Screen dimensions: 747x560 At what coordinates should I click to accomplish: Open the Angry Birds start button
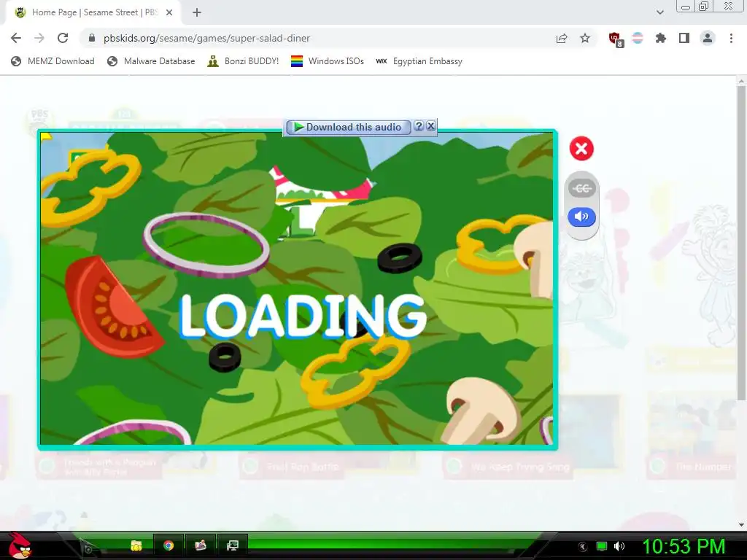point(20,545)
